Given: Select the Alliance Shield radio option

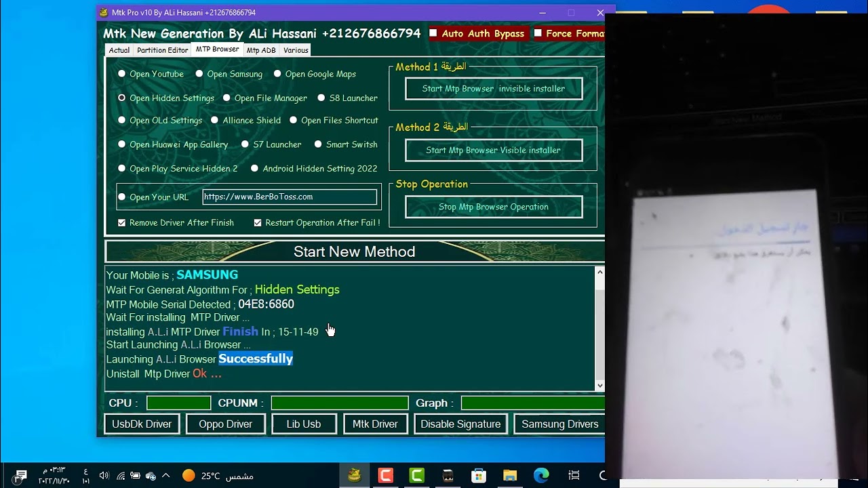Looking at the screenshot, I should click(214, 120).
